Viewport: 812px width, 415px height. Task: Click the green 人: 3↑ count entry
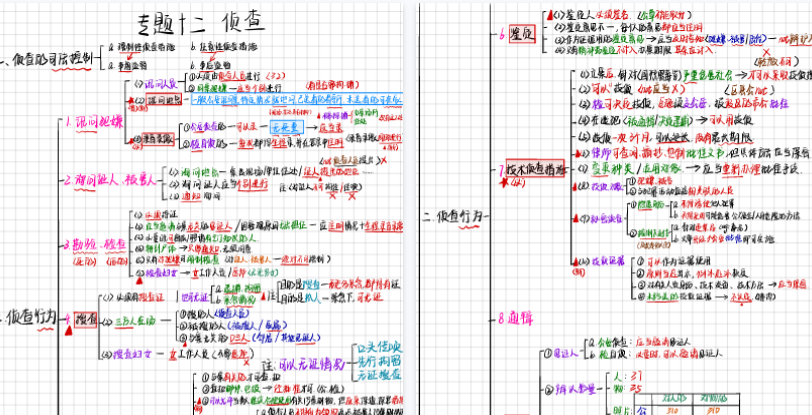point(628,375)
